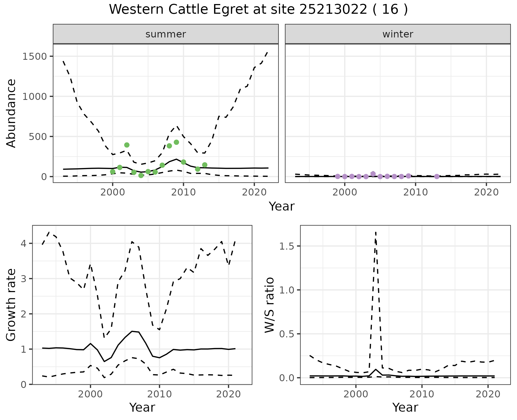Image resolution: width=517 pixels, height=420 pixels.
Task: Click the green summer point for 2002
Action: pyautogui.click(x=127, y=145)
